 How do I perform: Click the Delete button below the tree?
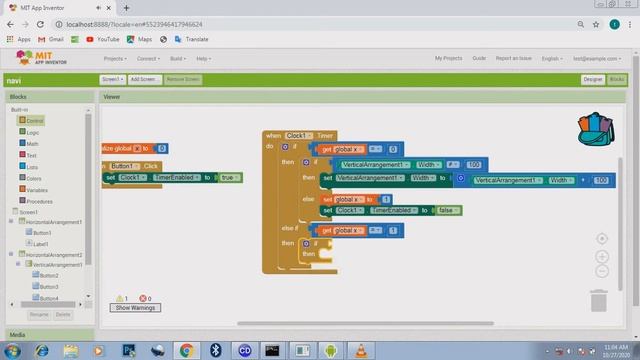63,315
